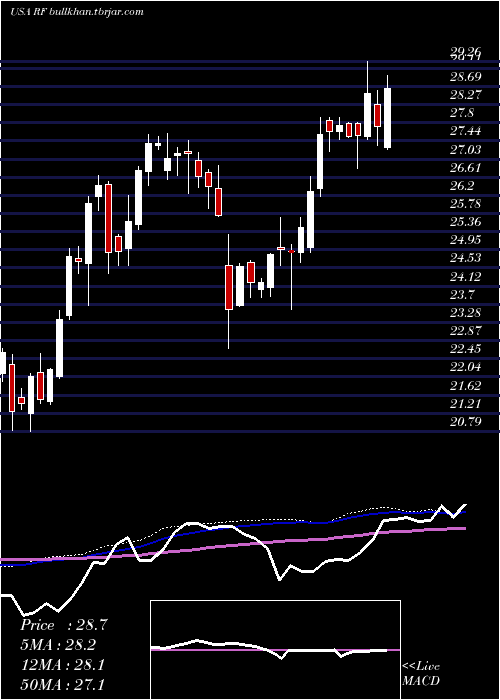The width and height of the screenshot is (500, 700).
Task: Click the 22.87 price axis label
Action: click(x=466, y=331)
